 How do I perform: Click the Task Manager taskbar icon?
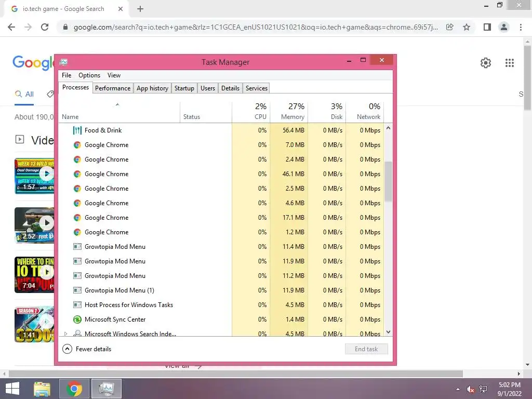point(107,389)
